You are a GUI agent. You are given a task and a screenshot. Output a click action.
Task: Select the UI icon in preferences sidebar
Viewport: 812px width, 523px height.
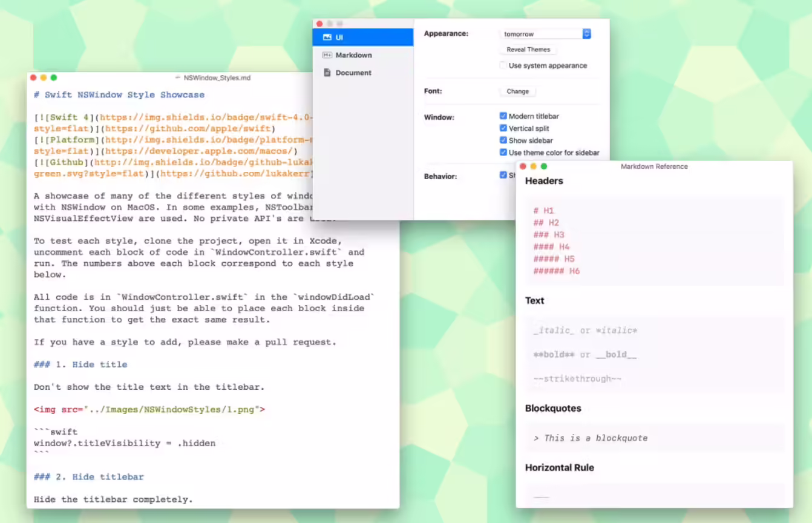pos(327,38)
